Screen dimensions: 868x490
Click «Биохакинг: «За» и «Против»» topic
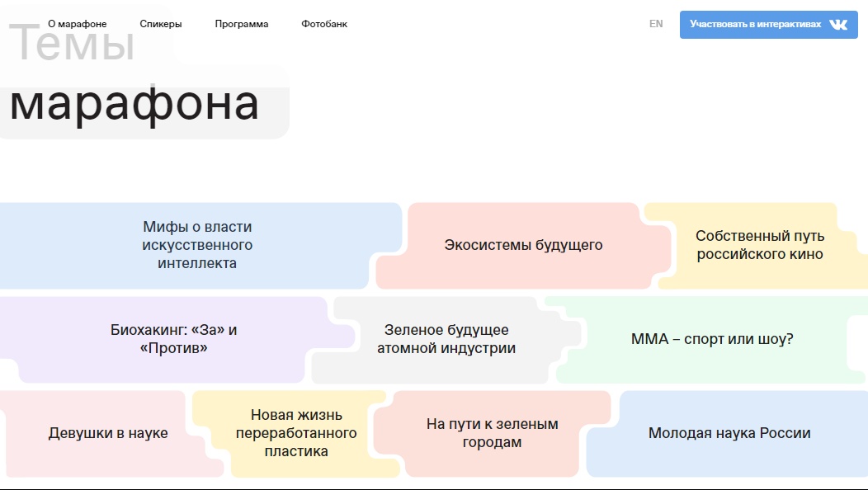(x=174, y=339)
